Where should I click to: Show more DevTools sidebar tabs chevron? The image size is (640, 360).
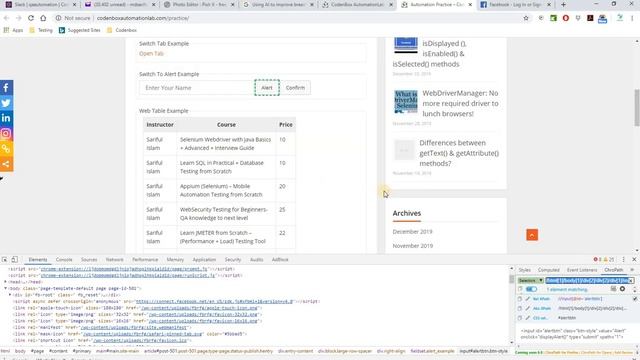632,270
